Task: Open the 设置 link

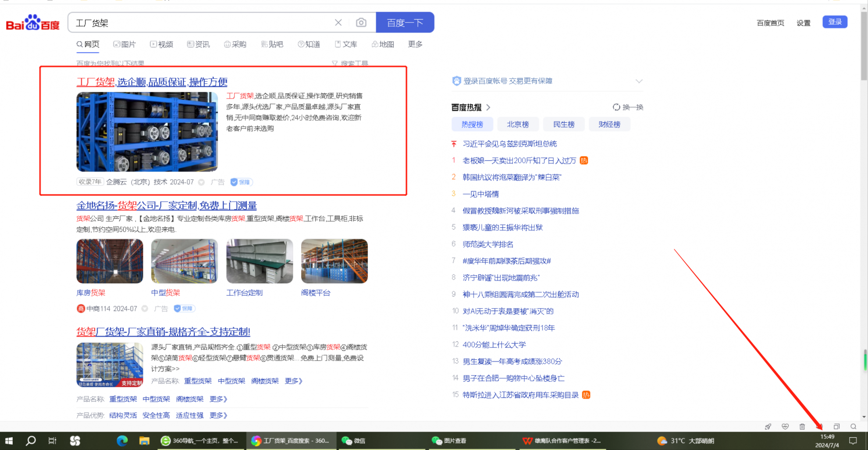Action: click(804, 23)
